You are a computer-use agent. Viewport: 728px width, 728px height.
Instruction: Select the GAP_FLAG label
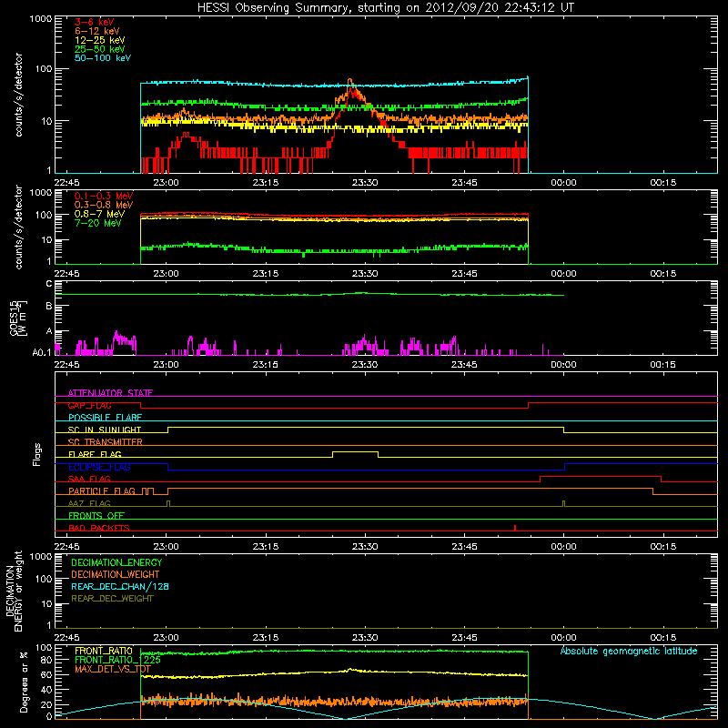(89, 405)
